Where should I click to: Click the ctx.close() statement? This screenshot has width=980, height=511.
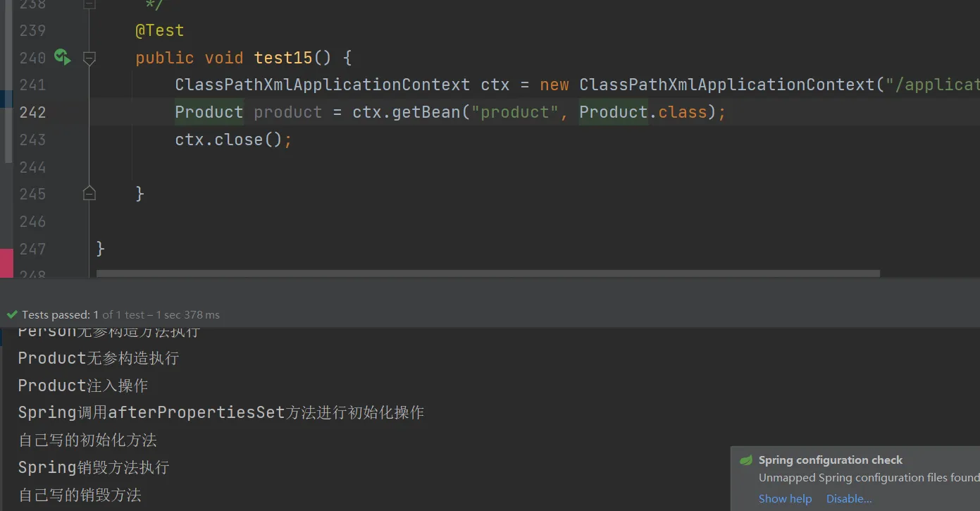coord(233,140)
